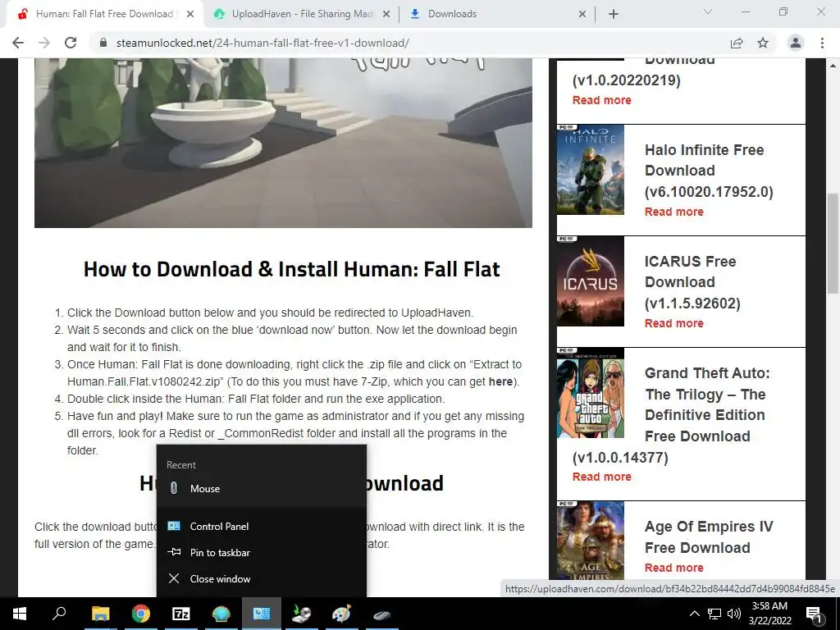Click the How to Download & Install heading

pos(291,269)
